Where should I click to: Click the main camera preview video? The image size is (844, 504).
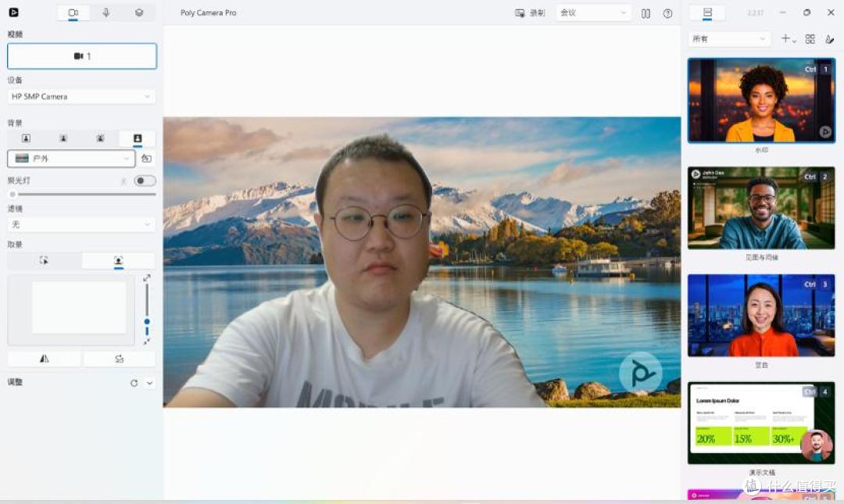[x=422, y=263]
